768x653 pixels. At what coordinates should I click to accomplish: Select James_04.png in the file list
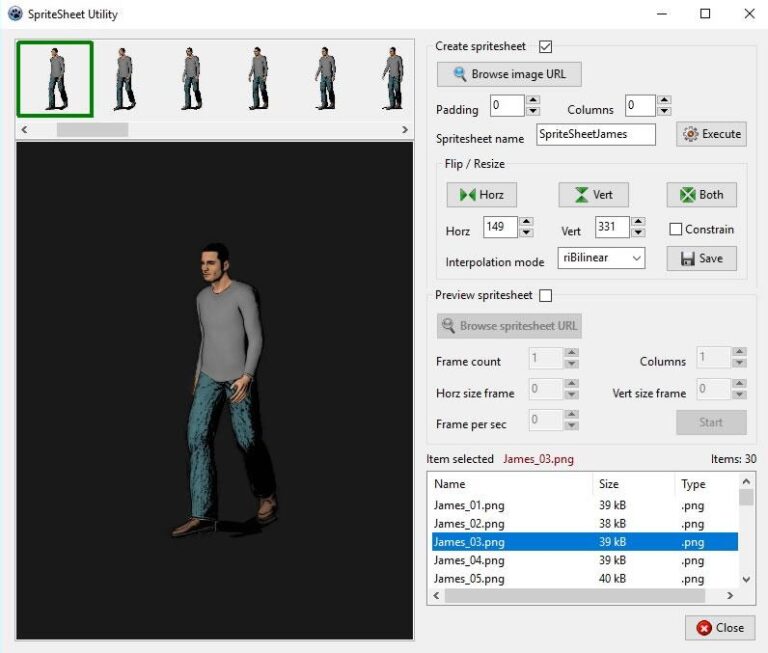[585, 560]
